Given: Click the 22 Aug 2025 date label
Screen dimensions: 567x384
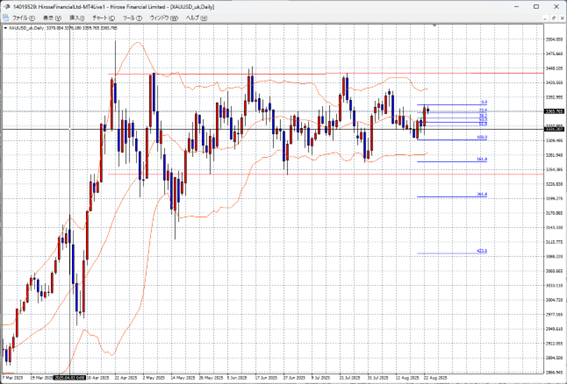Looking at the screenshot, I should pos(435,377).
